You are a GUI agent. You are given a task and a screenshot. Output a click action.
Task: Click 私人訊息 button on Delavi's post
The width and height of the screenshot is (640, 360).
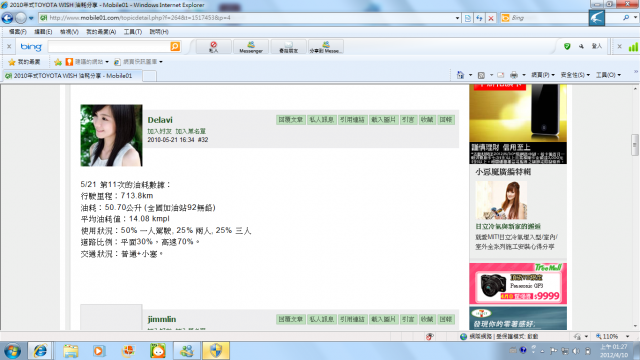click(x=322, y=120)
